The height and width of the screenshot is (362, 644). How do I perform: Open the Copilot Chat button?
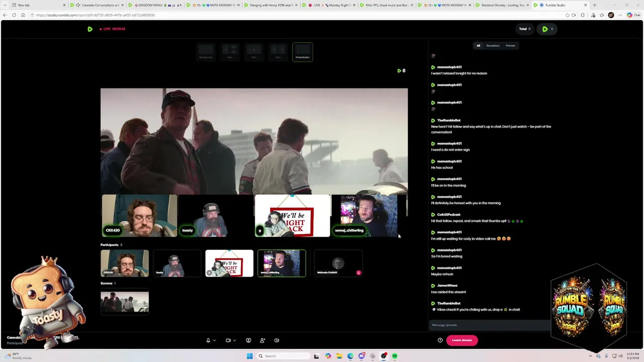633,15
